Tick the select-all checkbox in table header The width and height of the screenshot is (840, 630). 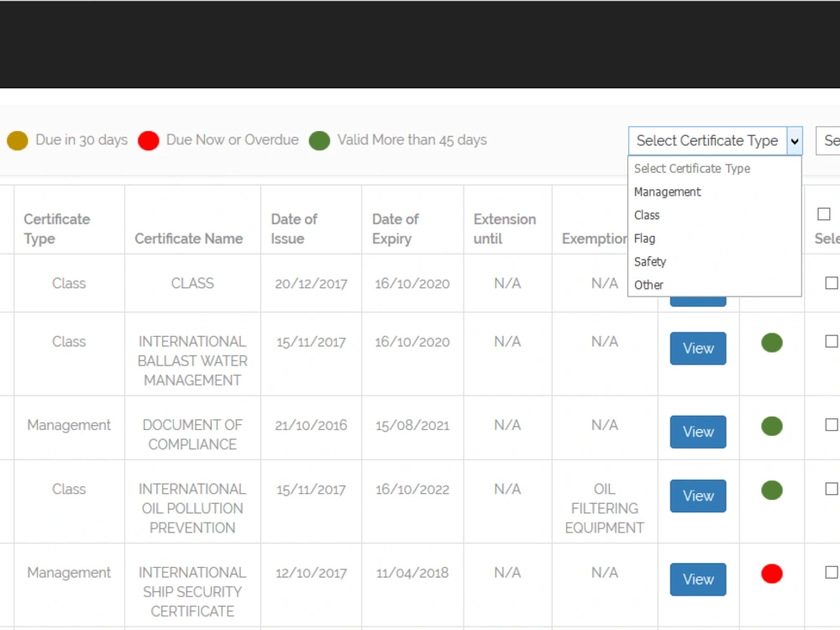[824, 214]
